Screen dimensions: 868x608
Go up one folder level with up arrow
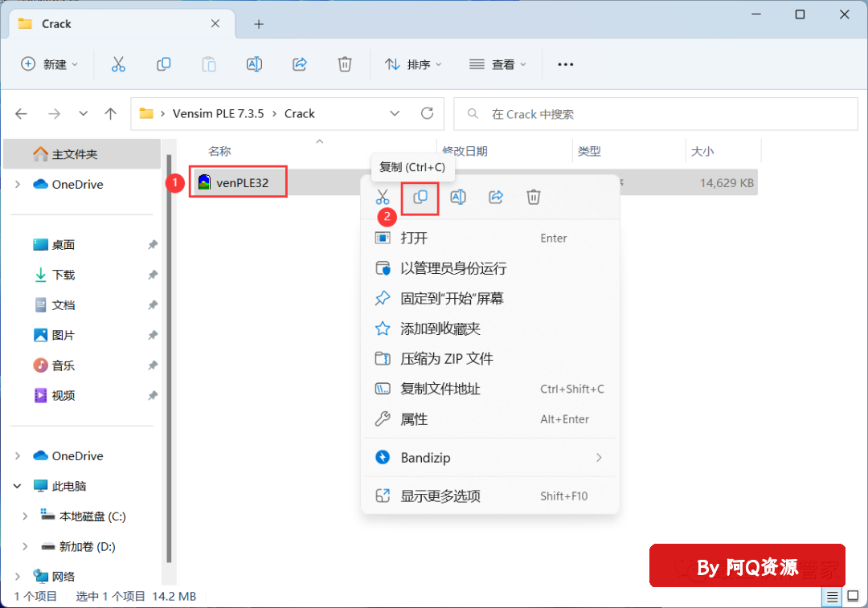pyautogui.click(x=111, y=114)
